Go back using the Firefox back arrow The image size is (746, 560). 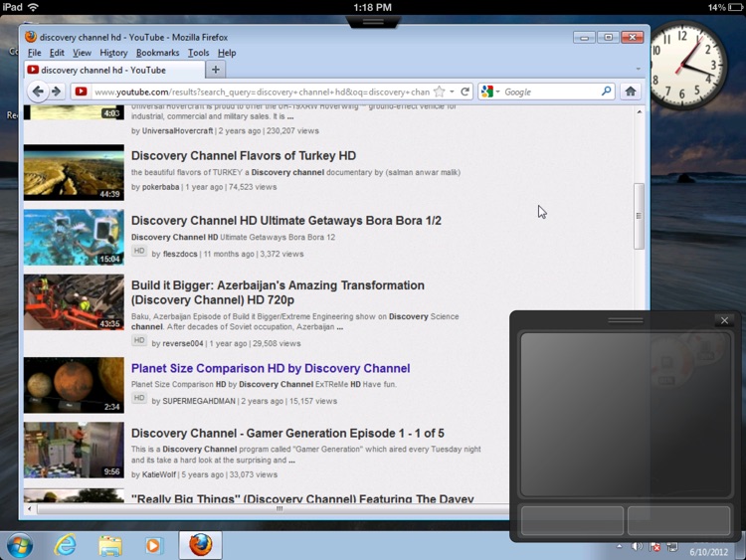pyautogui.click(x=38, y=92)
